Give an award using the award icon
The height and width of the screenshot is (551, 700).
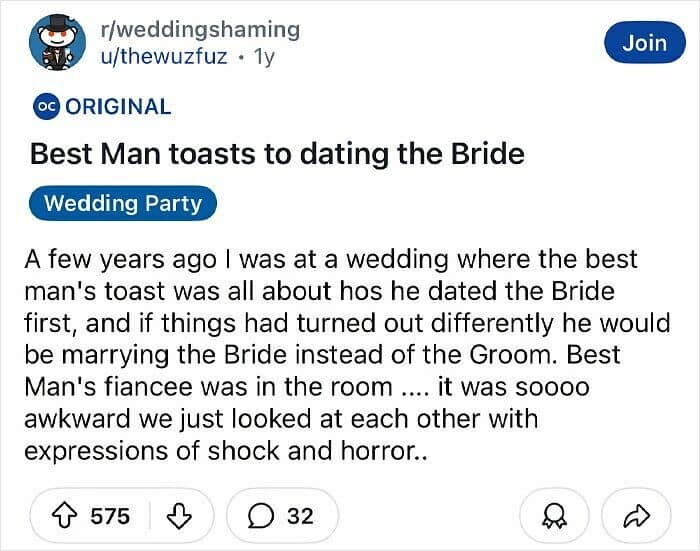[x=550, y=516]
